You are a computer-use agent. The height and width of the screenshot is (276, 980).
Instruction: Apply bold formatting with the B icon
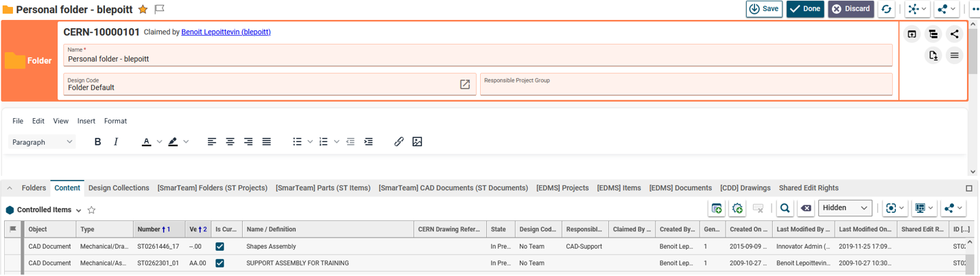[97, 141]
